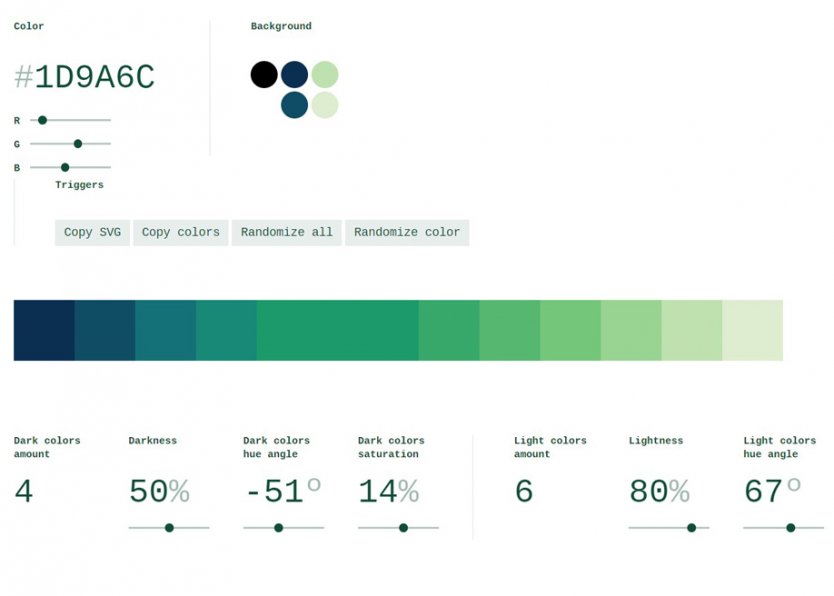The height and width of the screenshot is (596, 834).
Task: Click the Darkness slider handle
Action: (x=170, y=526)
